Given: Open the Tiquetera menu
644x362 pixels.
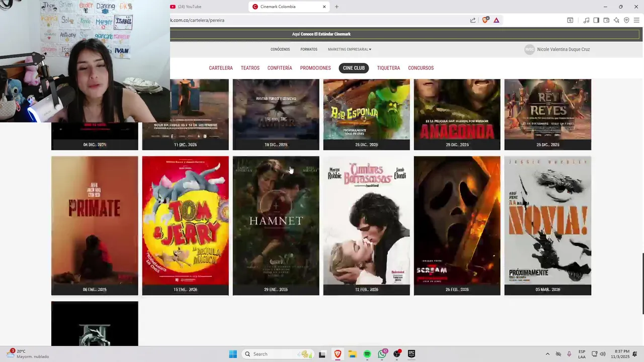Looking at the screenshot, I should [x=388, y=68].
